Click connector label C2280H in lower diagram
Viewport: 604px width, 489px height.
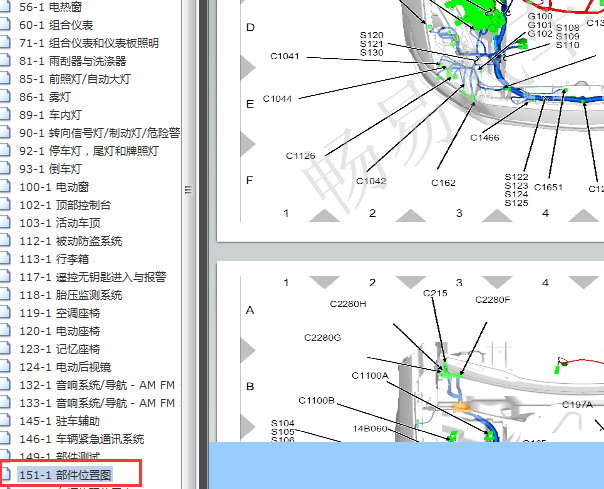tap(348, 304)
